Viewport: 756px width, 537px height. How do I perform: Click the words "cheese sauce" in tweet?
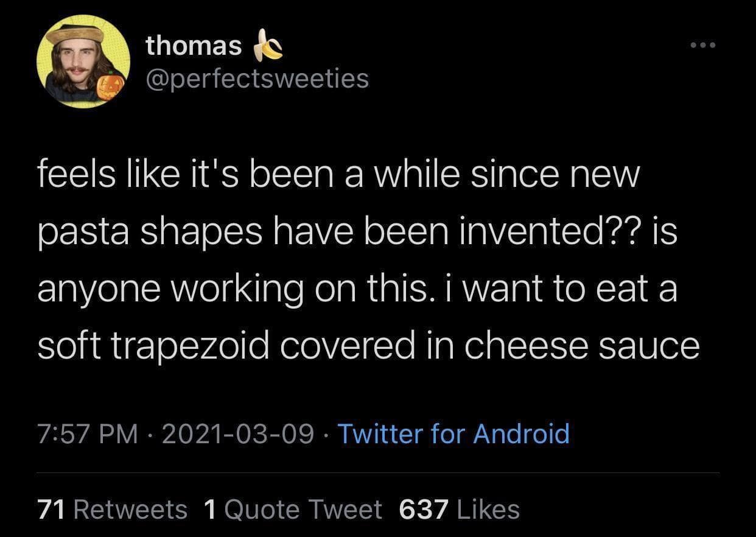click(582, 346)
